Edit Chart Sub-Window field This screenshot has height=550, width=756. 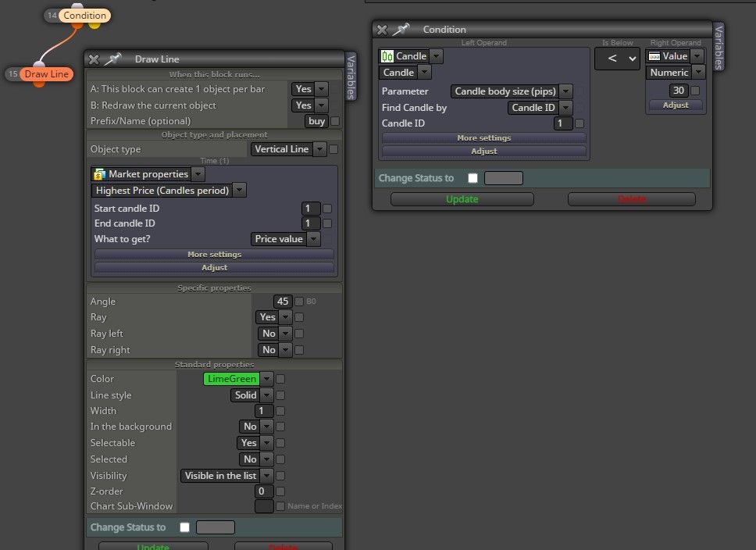click(264, 506)
